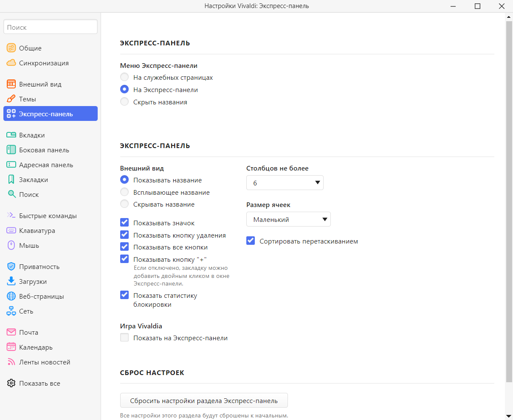This screenshot has width=513, height=420.
Task: Enable Vivaldia 'Показать на Экспресс-панели' checkbox
Action: click(x=124, y=338)
